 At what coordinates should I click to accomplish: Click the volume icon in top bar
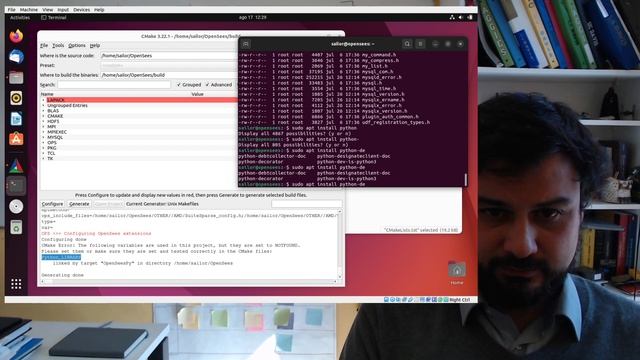point(461,18)
